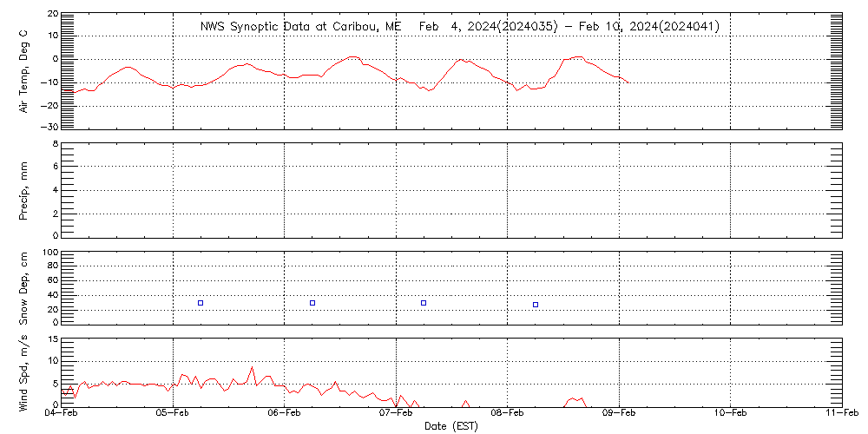Image resolution: width=868 pixels, height=434 pixels.
Task: Click the '15' tick on the wind speed axis
Action: 53,339
